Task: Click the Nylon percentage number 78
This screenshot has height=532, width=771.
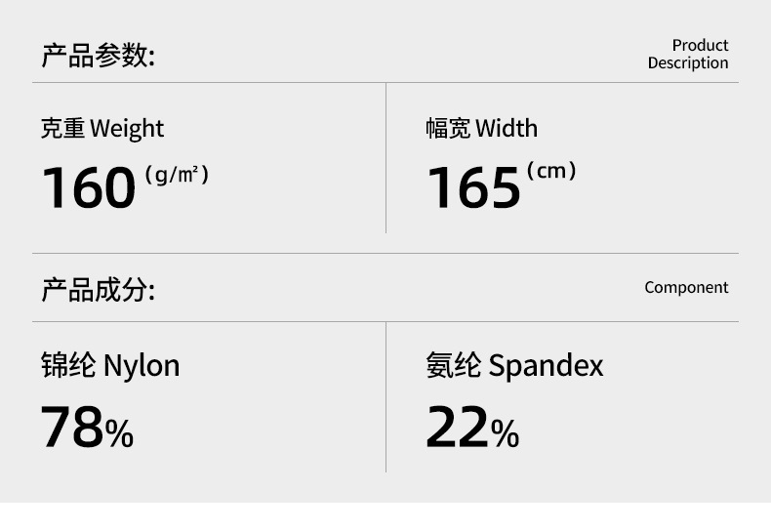Action: (x=71, y=429)
